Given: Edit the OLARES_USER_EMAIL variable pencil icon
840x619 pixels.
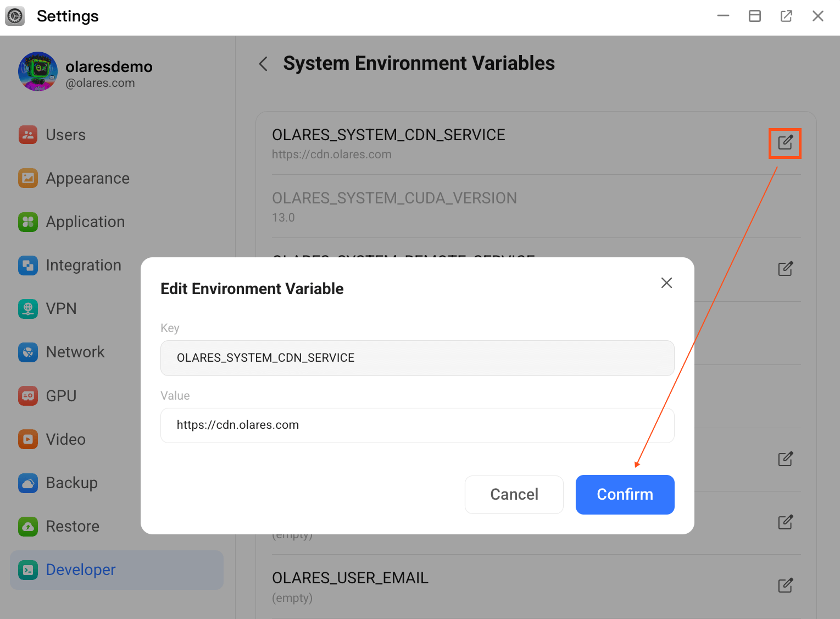Looking at the screenshot, I should [x=785, y=585].
